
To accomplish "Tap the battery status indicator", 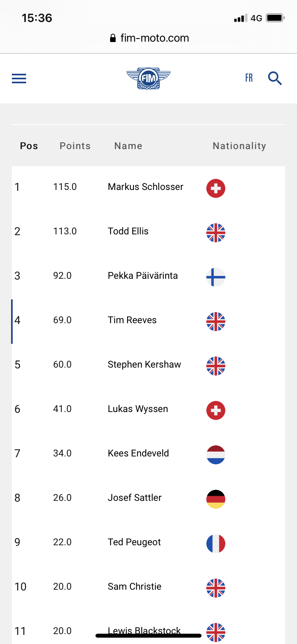I will point(276,18).
